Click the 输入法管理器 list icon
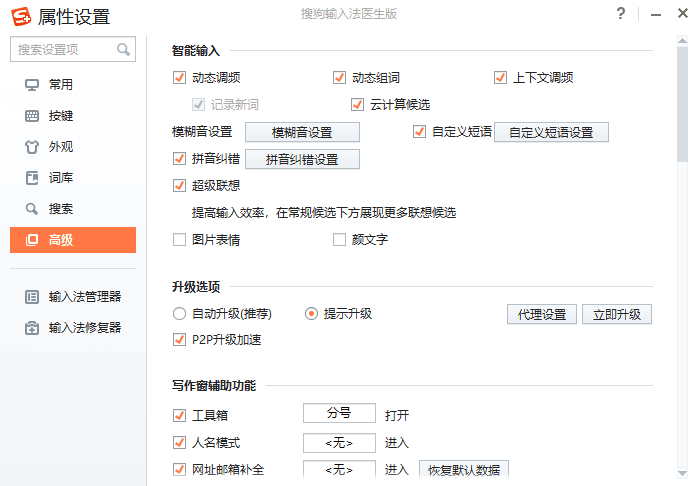The width and height of the screenshot is (695, 486). [x=31, y=297]
